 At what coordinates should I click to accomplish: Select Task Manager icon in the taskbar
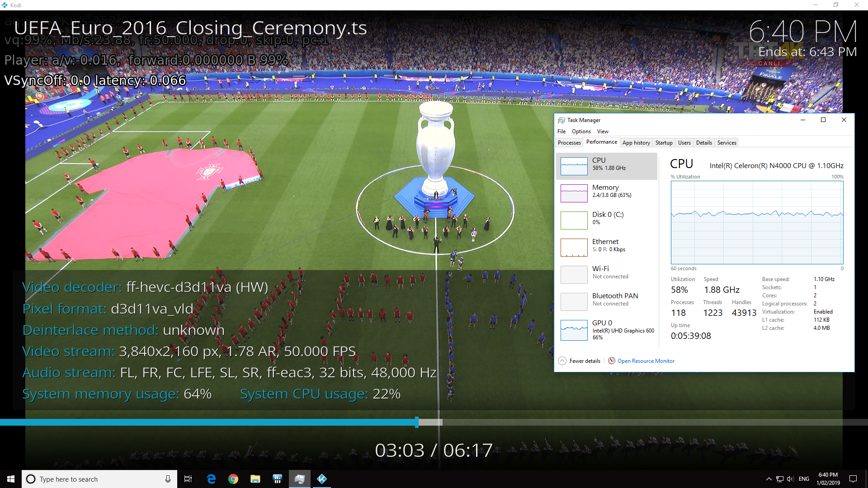[x=300, y=479]
